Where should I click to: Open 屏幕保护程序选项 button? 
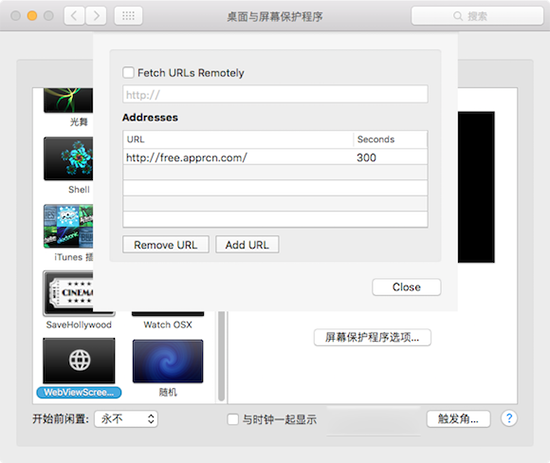372,337
